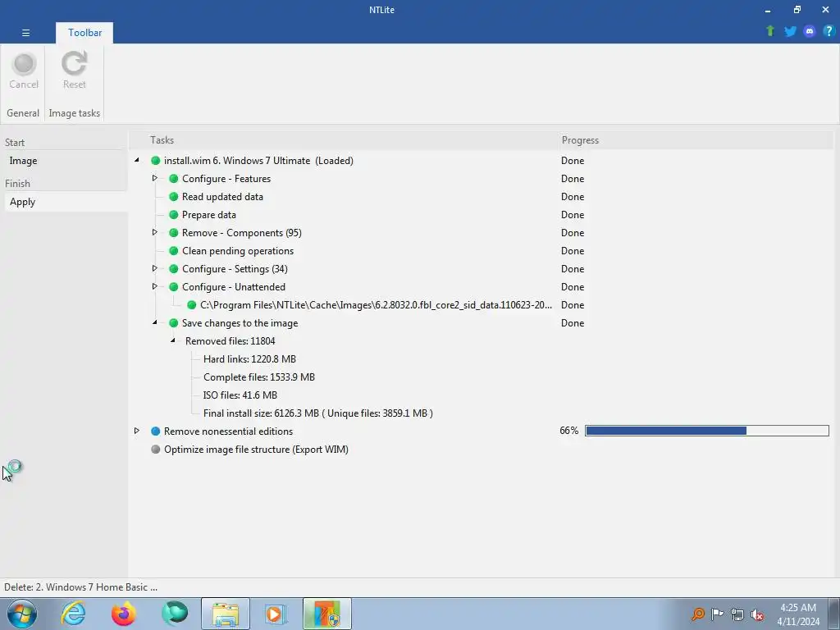Click the network tray icon

737,614
